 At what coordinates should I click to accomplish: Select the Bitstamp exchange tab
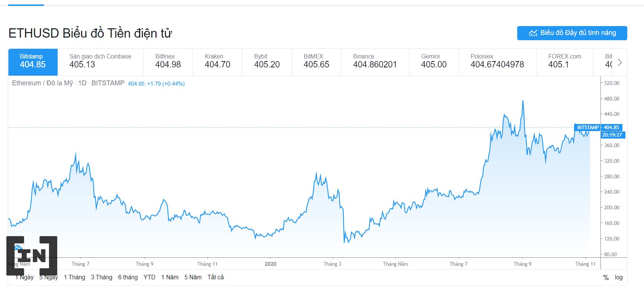click(33, 61)
